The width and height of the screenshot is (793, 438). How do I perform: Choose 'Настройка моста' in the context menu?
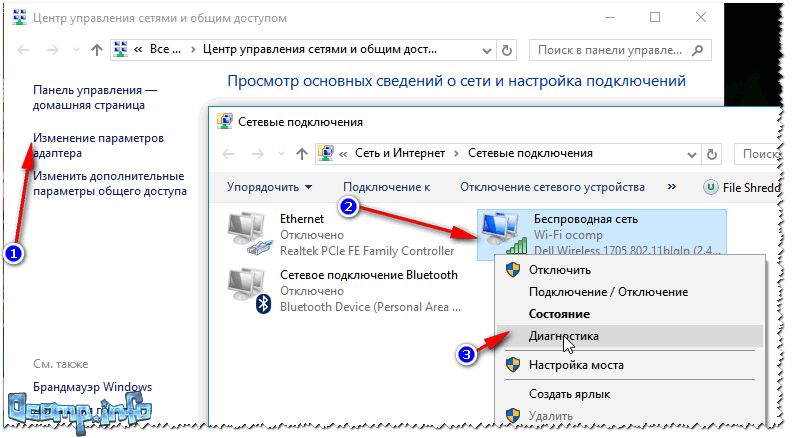click(x=630, y=365)
